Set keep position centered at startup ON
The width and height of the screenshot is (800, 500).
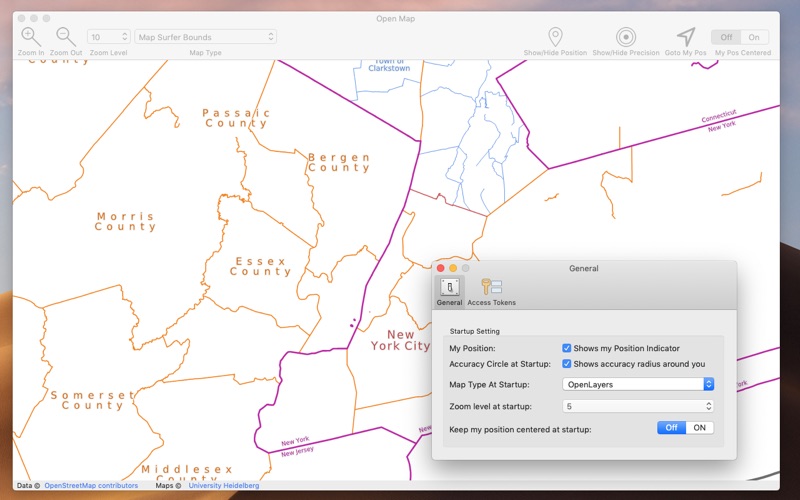tap(699, 428)
